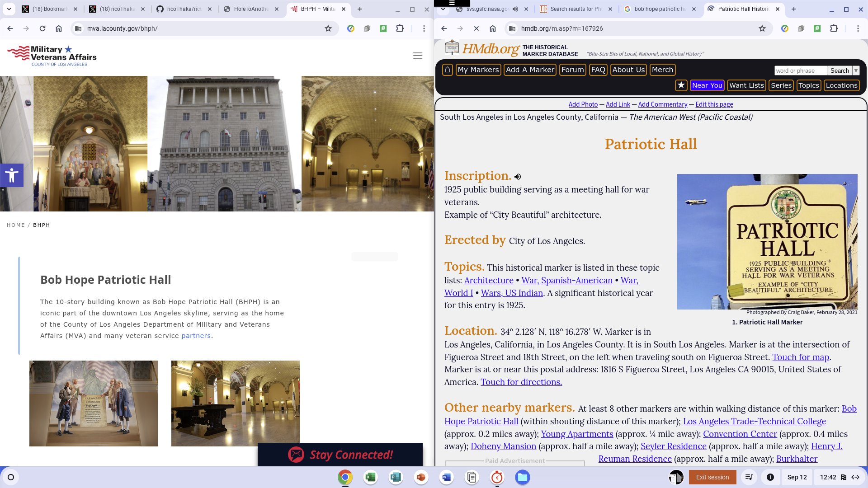Close the BHPH – Military tab

pos(344,9)
